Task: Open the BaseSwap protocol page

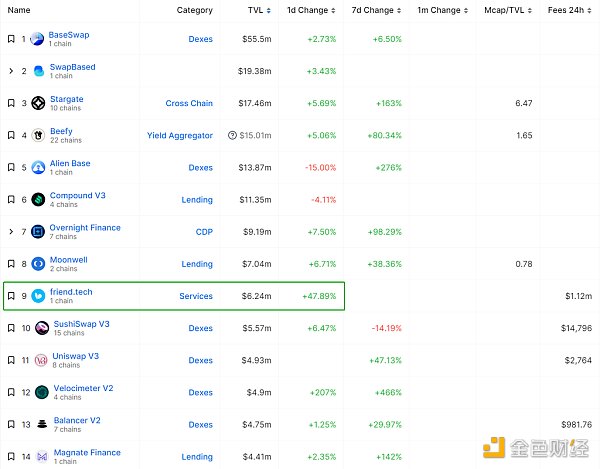Action: click(69, 35)
